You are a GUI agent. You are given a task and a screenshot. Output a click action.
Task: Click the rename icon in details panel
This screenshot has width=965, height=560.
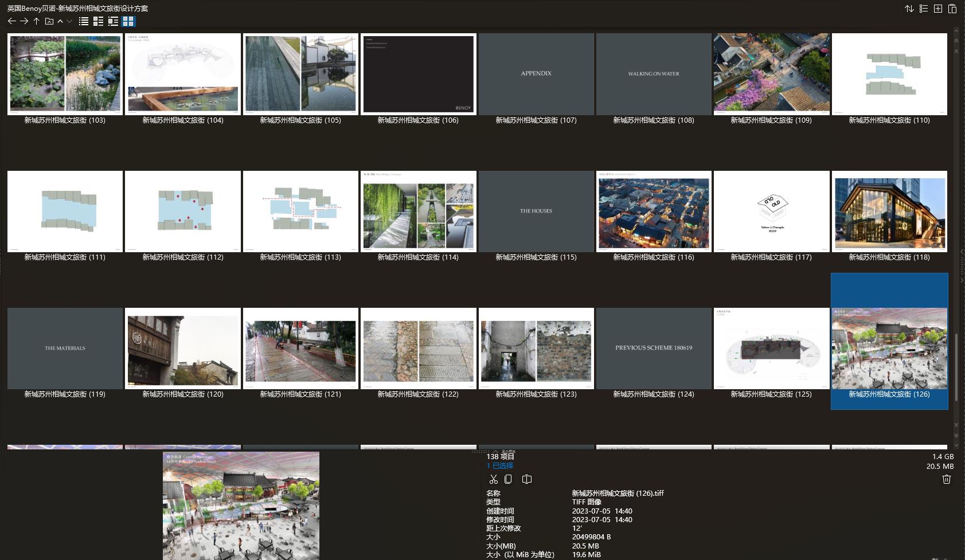pyautogui.click(x=527, y=479)
